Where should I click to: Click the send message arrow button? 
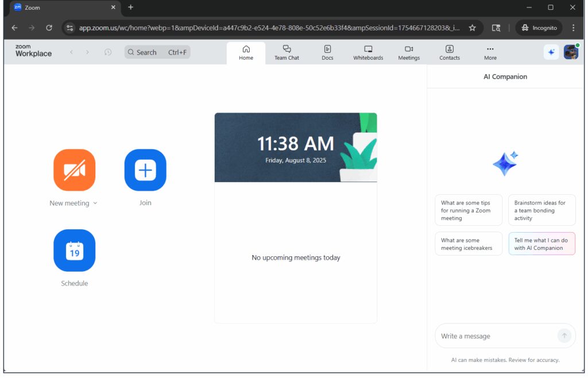564,335
